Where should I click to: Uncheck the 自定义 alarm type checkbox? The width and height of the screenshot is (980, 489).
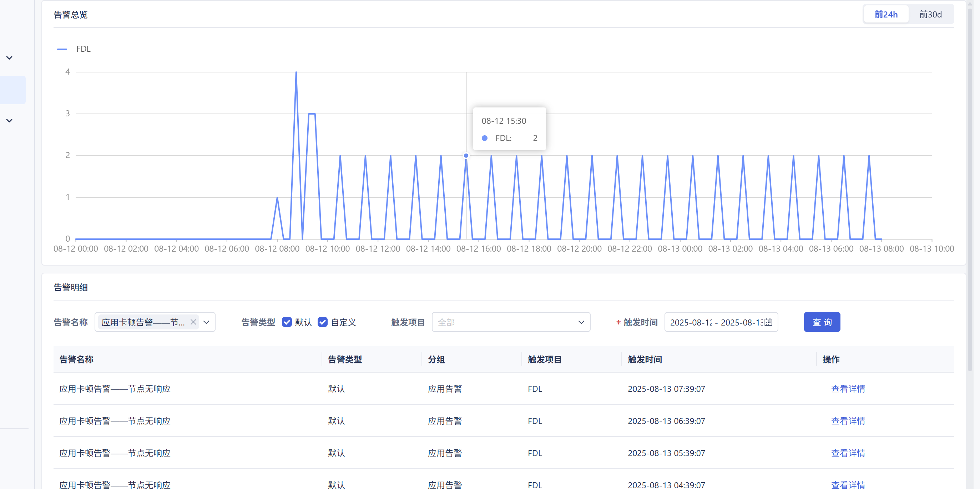323,322
